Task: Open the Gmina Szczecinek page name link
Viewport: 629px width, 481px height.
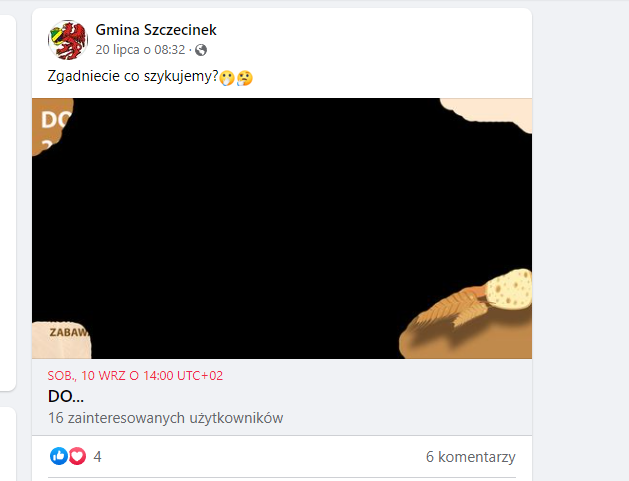Action: (156, 30)
